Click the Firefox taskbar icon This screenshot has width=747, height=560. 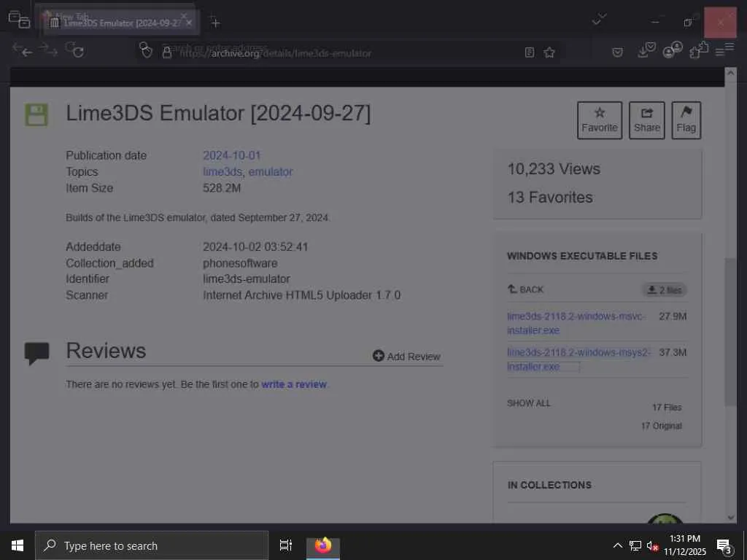point(323,545)
